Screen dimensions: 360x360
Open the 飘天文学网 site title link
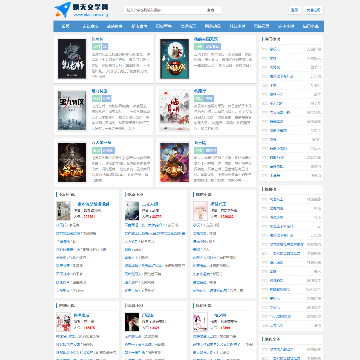pyautogui.click(x=90, y=7)
